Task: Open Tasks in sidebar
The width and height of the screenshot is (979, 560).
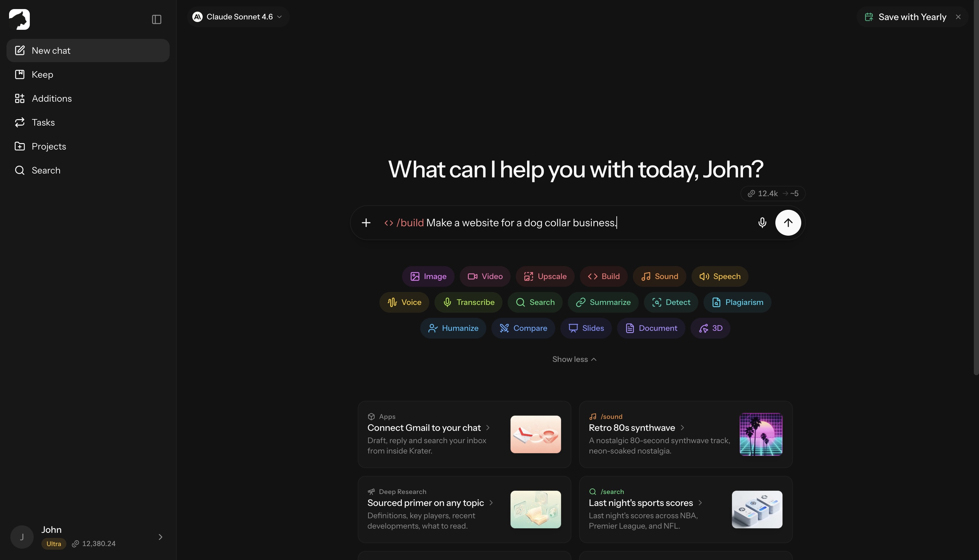Action: click(88, 122)
